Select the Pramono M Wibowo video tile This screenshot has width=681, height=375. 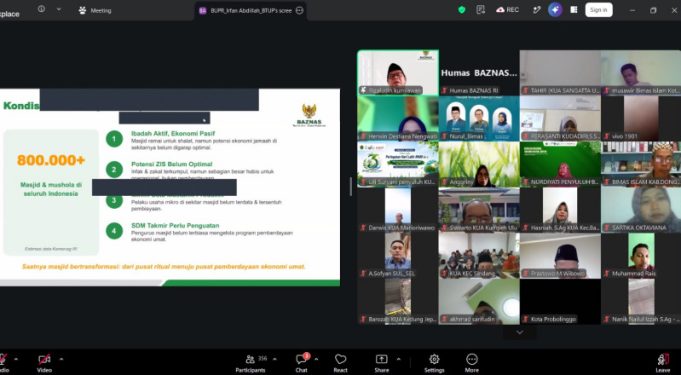click(x=560, y=256)
